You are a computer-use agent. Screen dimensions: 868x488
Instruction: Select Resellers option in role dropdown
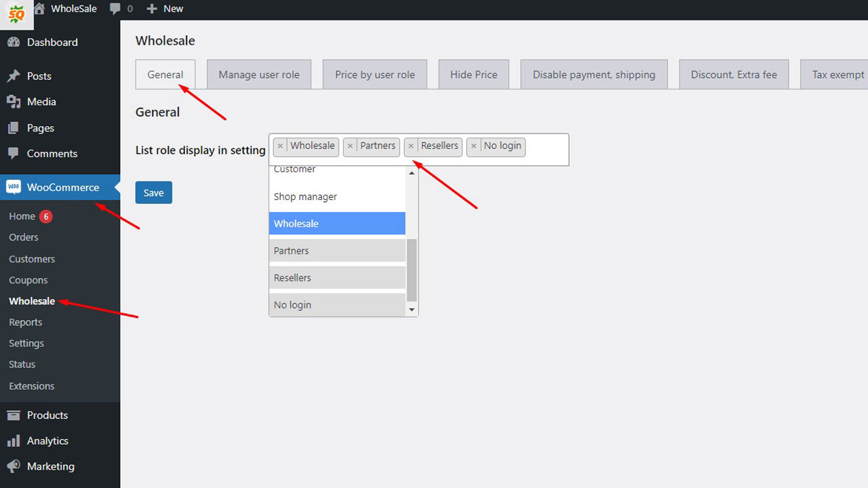pyautogui.click(x=337, y=278)
